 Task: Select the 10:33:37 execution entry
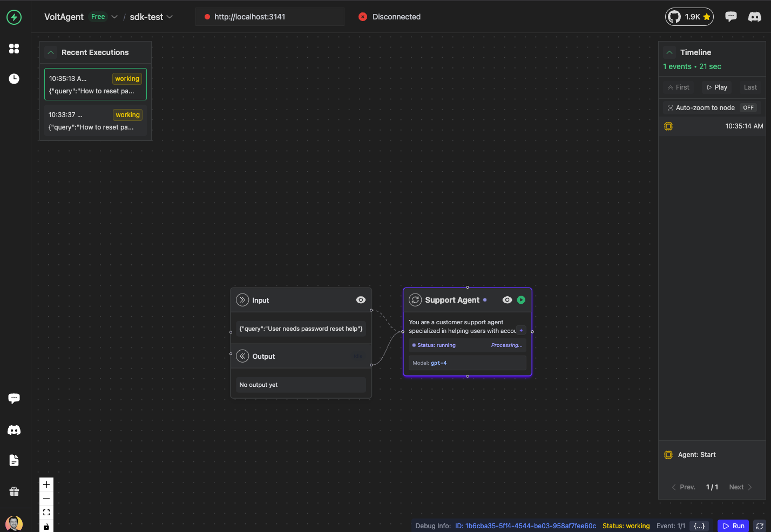[96, 121]
